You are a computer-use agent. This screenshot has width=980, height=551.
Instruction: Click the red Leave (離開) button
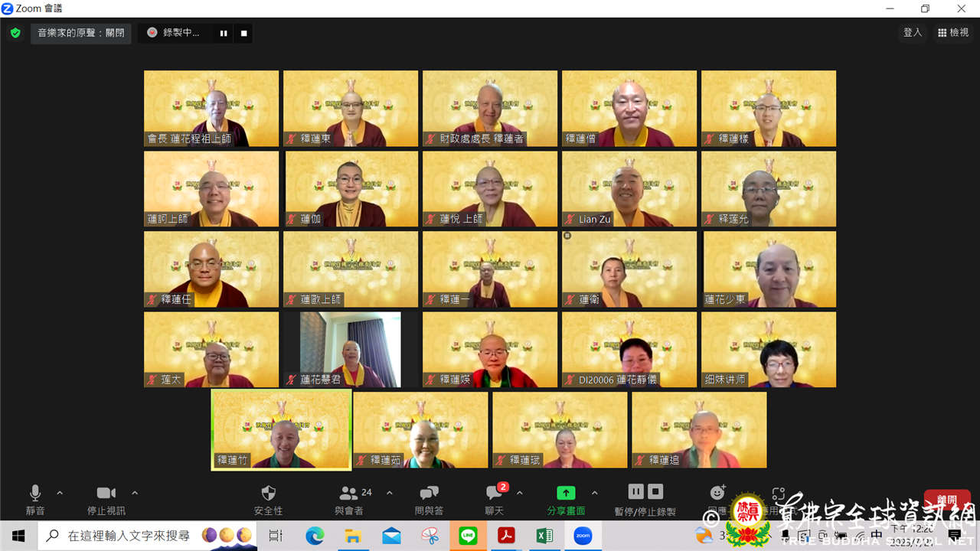(947, 500)
